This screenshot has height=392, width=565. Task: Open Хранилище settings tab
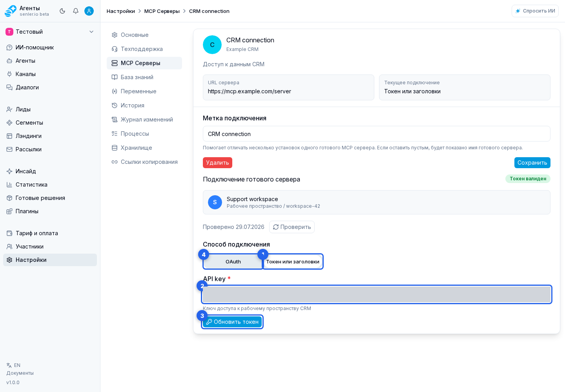click(144, 148)
